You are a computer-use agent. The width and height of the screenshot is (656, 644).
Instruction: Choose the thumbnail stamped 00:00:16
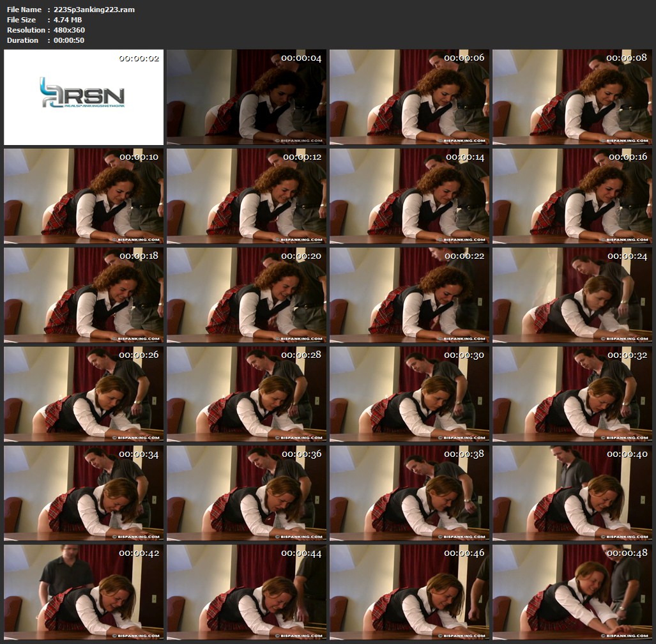572,196
